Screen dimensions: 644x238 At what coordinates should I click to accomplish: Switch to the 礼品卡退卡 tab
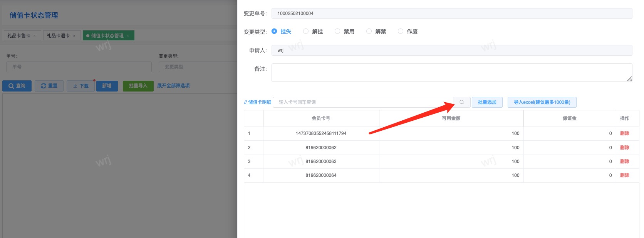58,36
